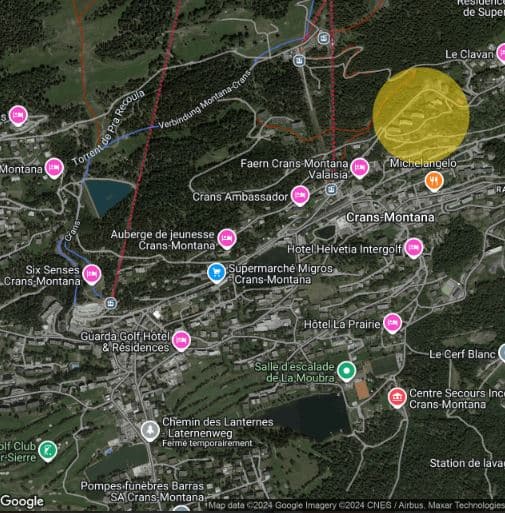This screenshot has height=513, width=505.
Task: Open the Michelangelo restaurant marker
Action: pyautogui.click(x=434, y=181)
